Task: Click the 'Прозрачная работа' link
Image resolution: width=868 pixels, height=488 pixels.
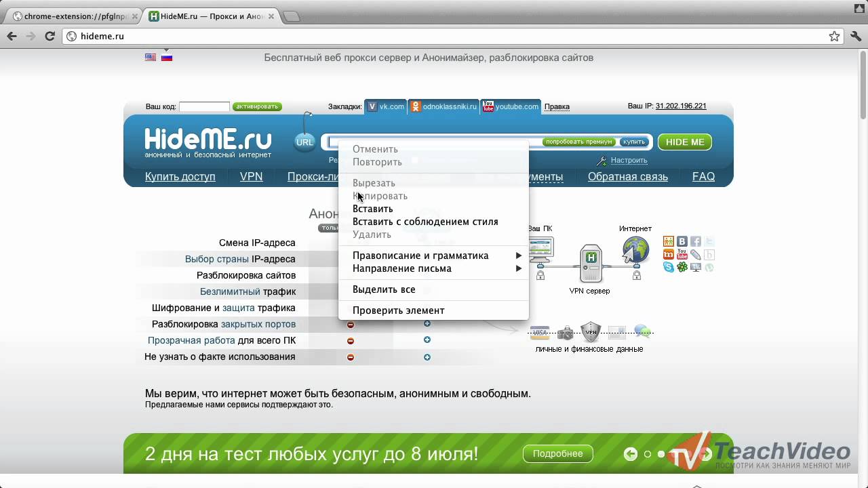Action: (x=191, y=340)
